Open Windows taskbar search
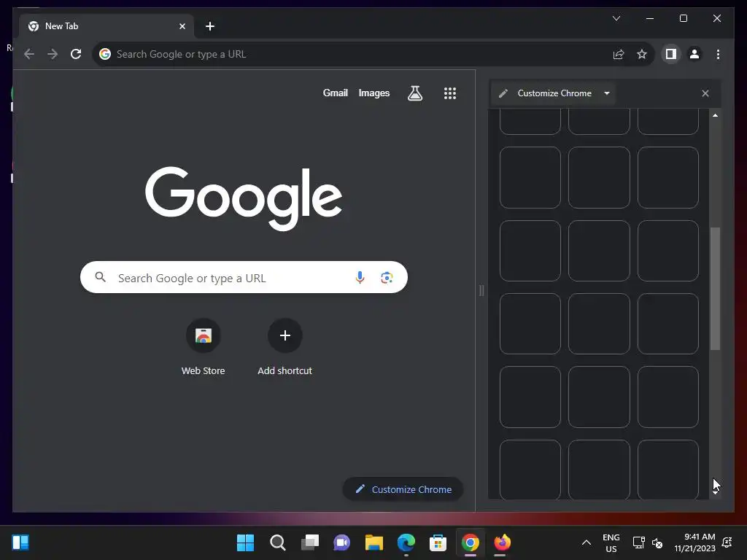This screenshot has width=747, height=560. (x=278, y=542)
